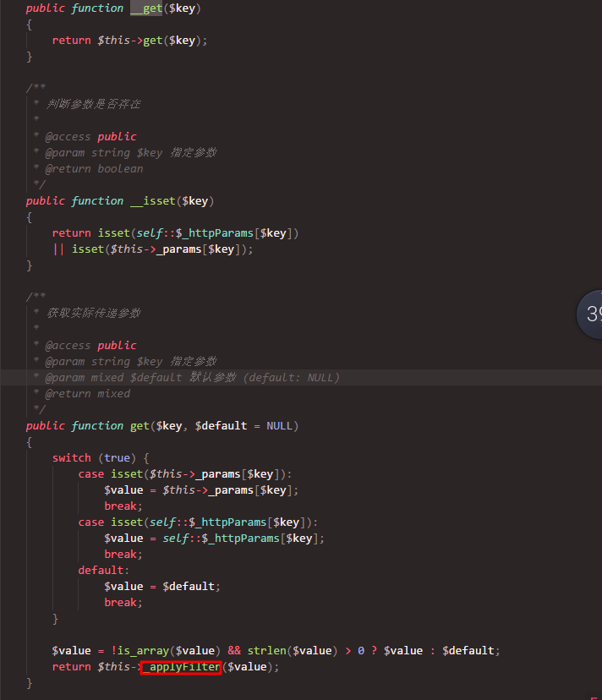Click '$value = $this->_params[$key];' assignment
Screen dimensions: 602x700
pos(201,490)
